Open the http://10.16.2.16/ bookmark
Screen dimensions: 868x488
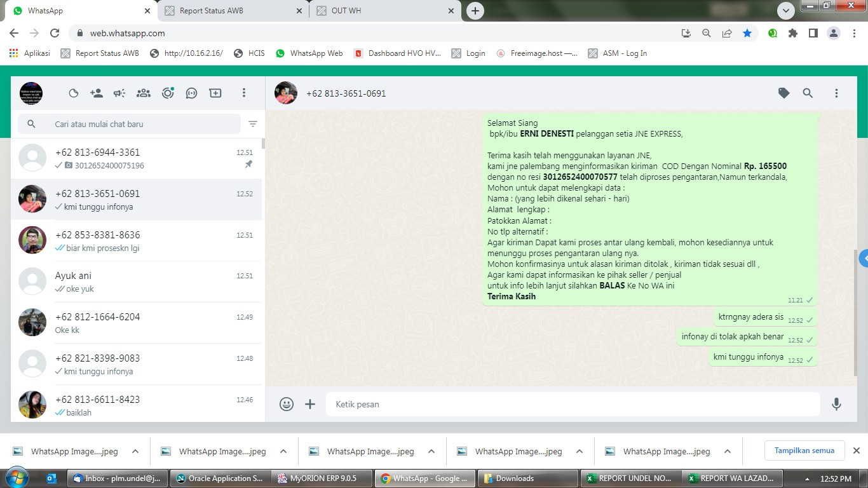point(186,53)
